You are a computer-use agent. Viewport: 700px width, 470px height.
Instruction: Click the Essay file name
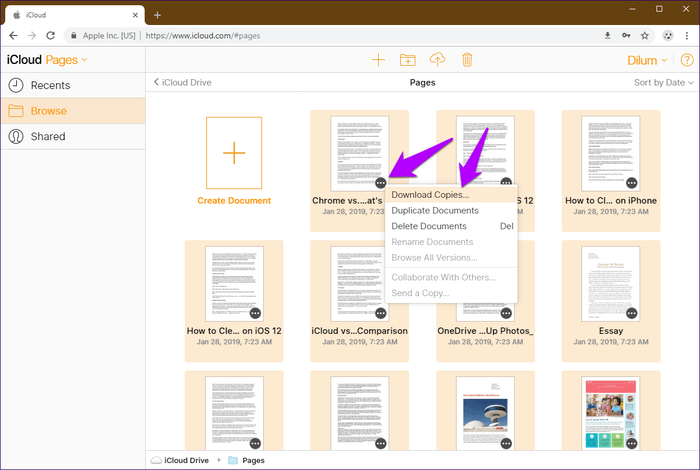[x=611, y=331]
